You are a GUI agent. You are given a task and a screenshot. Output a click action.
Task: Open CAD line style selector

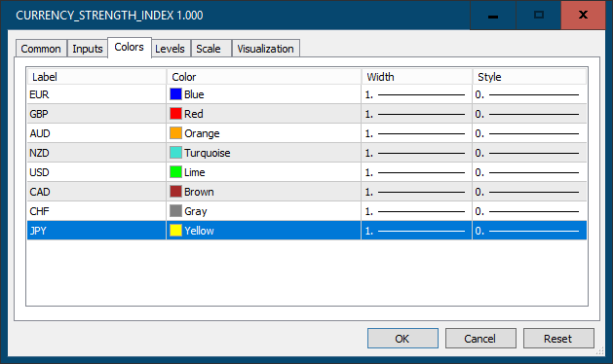click(x=529, y=192)
